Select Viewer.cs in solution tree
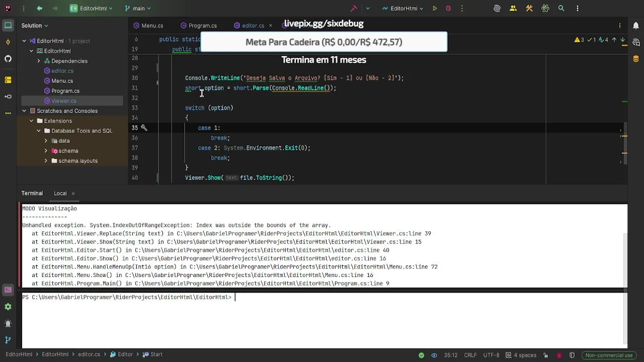Viewport: 644px width, 362px height. point(63,101)
